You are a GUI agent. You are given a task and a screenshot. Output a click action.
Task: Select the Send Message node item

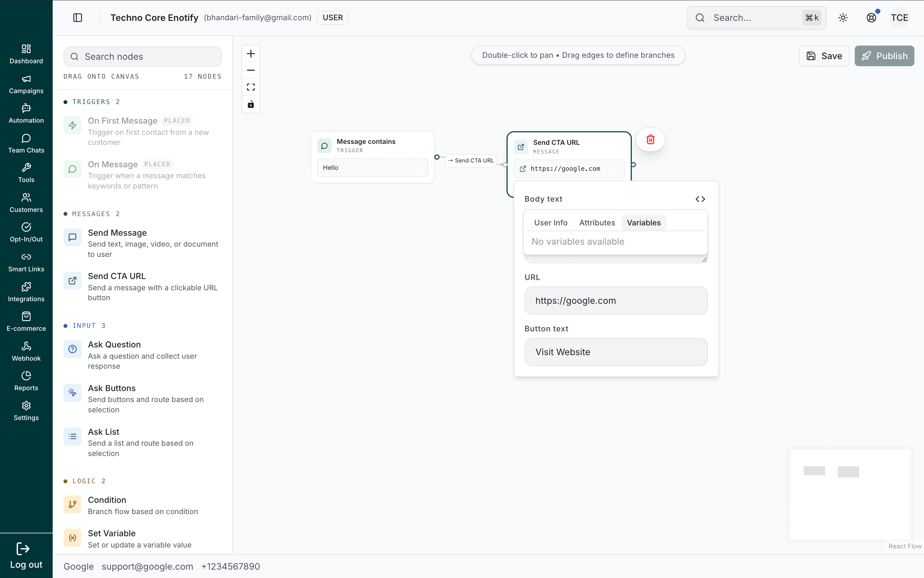pyautogui.click(x=142, y=243)
